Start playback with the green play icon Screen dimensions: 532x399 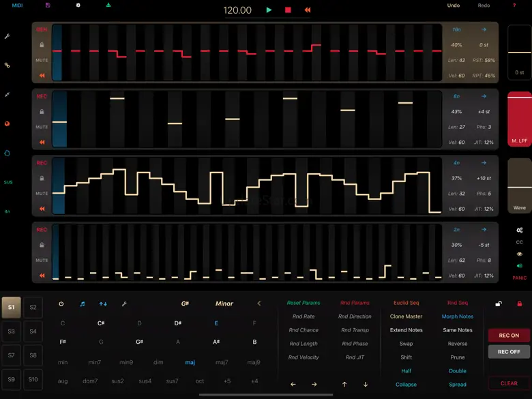(269, 10)
